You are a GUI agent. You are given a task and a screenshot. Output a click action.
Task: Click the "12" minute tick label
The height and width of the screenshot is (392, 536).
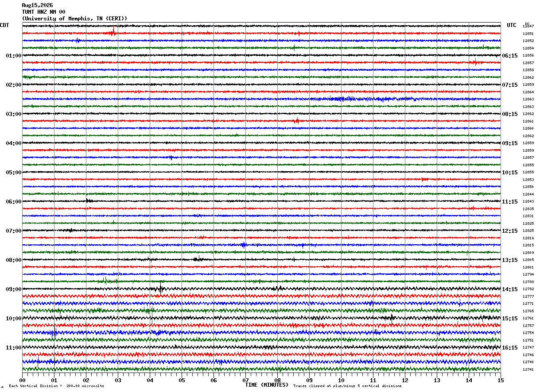405,380
